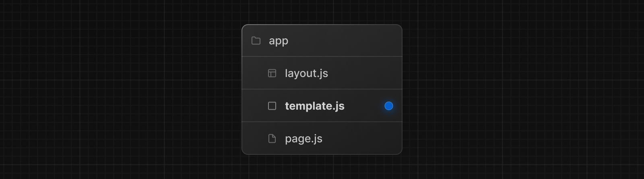This screenshot has width=644, height=179.
Task: Click indent space left of page.js document icon
Action: (x=254, y=139)
